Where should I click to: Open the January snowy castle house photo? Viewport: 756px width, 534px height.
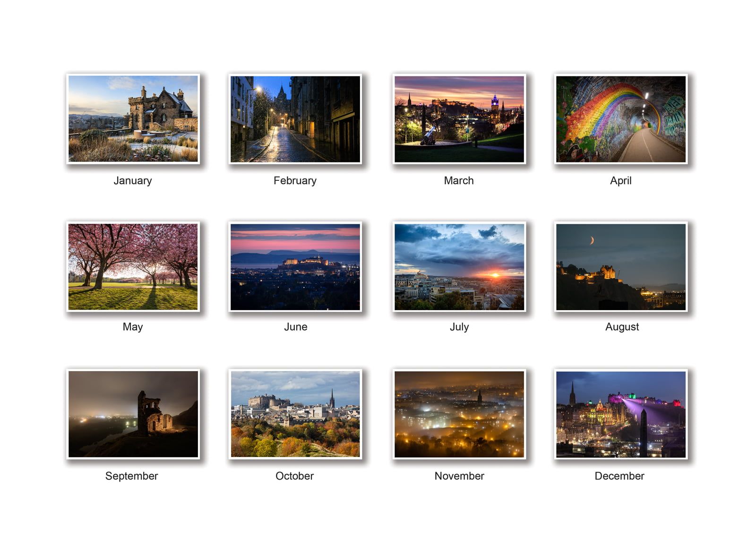click(x=133, y=119)
